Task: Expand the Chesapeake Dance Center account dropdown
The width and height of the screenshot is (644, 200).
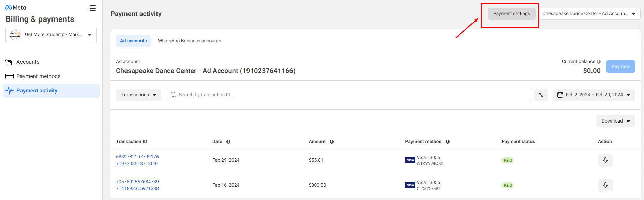Action: (x=589, y=14)
